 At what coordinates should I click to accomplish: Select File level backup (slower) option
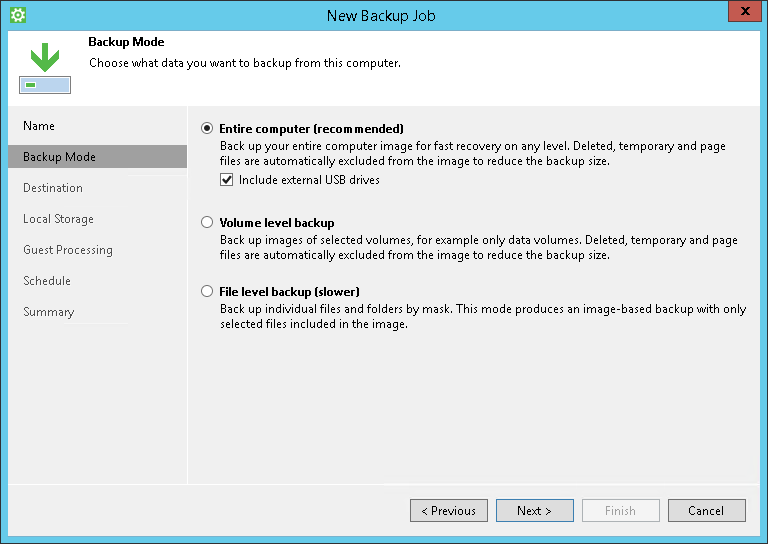point(207,292)
